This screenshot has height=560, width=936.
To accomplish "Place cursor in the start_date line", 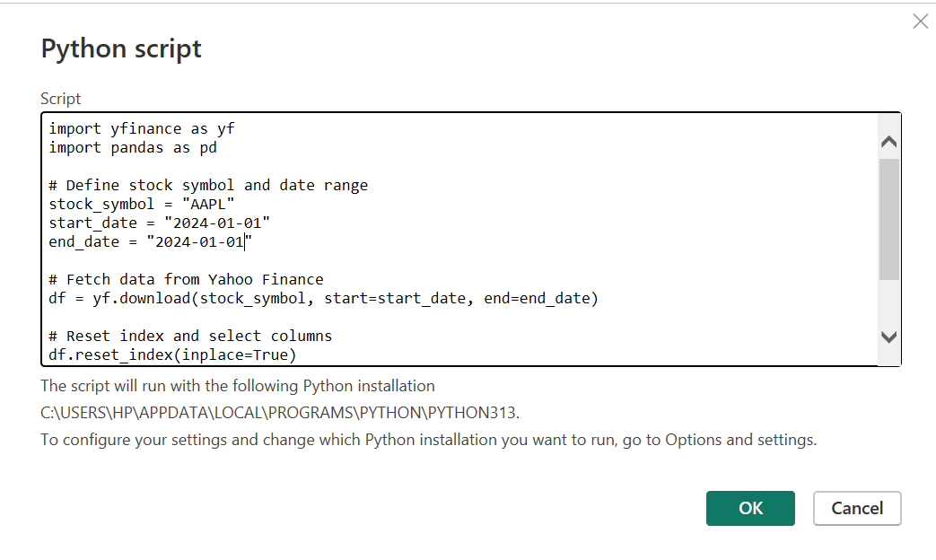I will [x=159, y=223].
